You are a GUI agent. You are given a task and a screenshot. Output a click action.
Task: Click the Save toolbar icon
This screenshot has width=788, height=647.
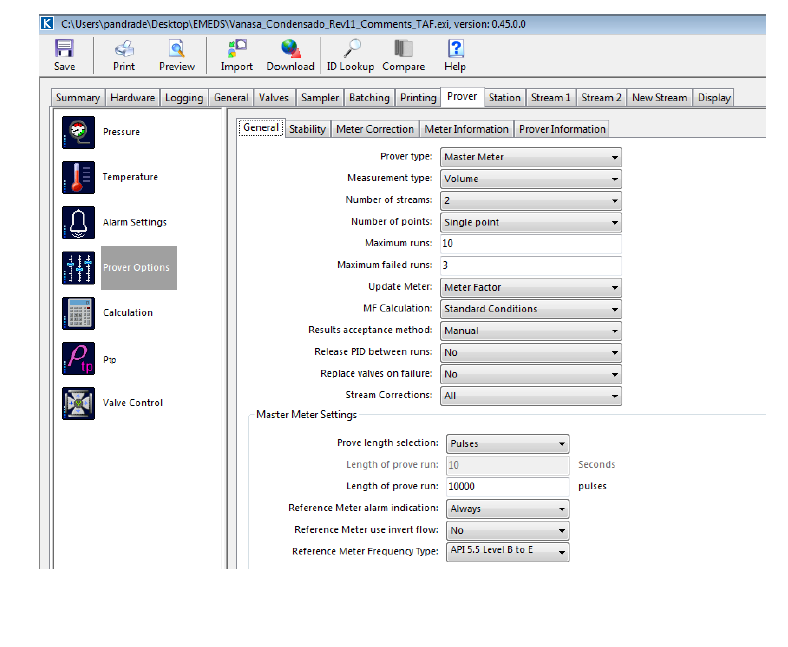(x=64, y=49)
